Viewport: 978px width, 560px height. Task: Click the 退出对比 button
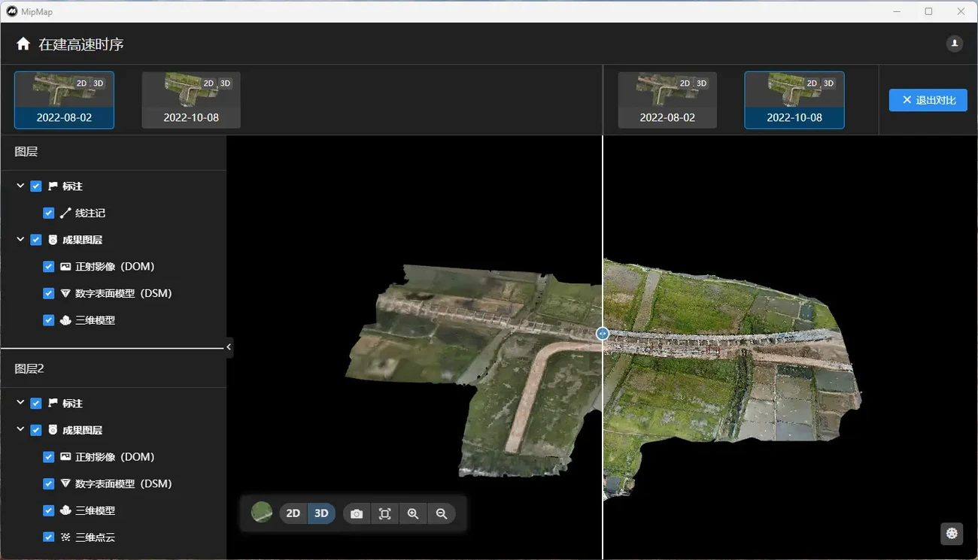tap(928, 100)
